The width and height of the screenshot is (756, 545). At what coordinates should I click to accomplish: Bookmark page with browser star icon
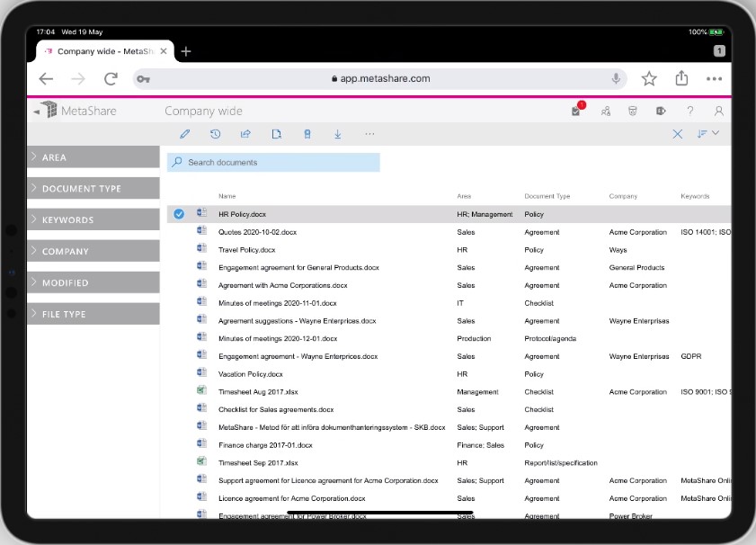point(649,78)
